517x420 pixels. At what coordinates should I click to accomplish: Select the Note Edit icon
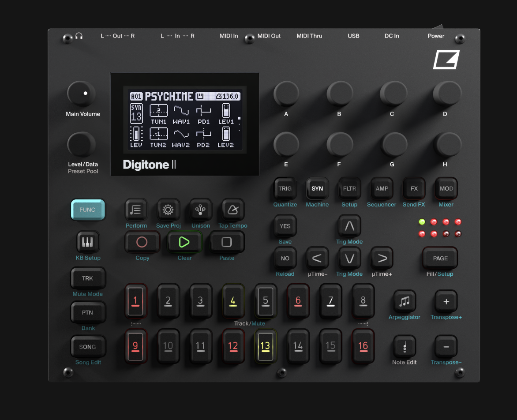tap(404, 347)
